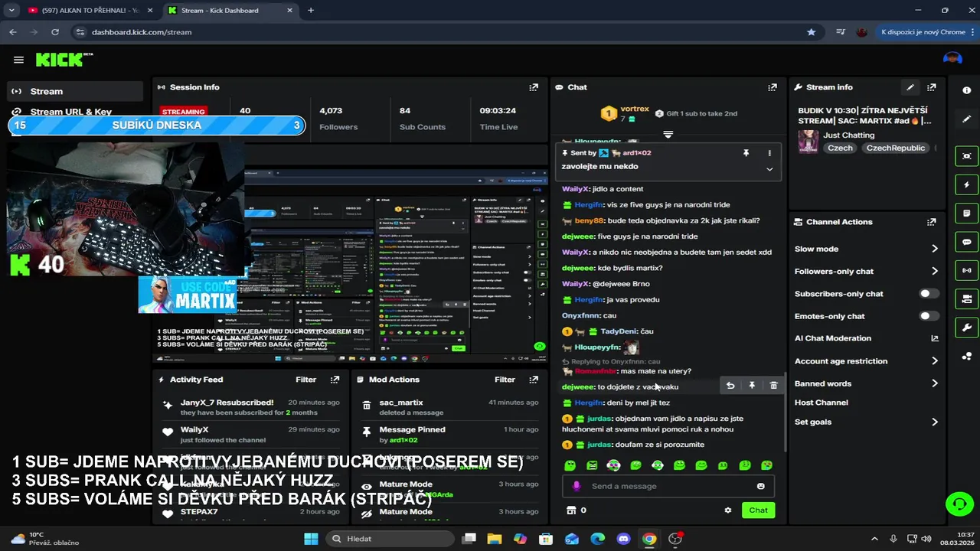Viewport: 980px width, 551px height.
Task: Click the CzechRepublic stream tag
Action: click(x=895, y=148)
